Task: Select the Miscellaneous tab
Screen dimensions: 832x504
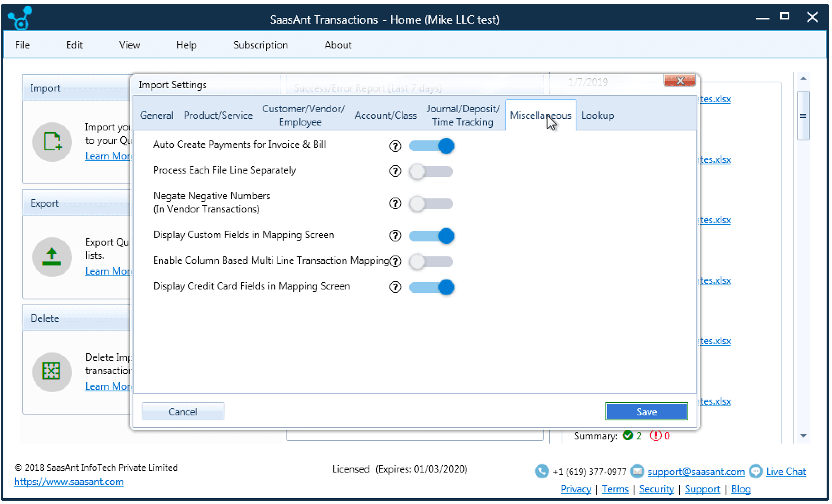Action: [x=540, y=116]
